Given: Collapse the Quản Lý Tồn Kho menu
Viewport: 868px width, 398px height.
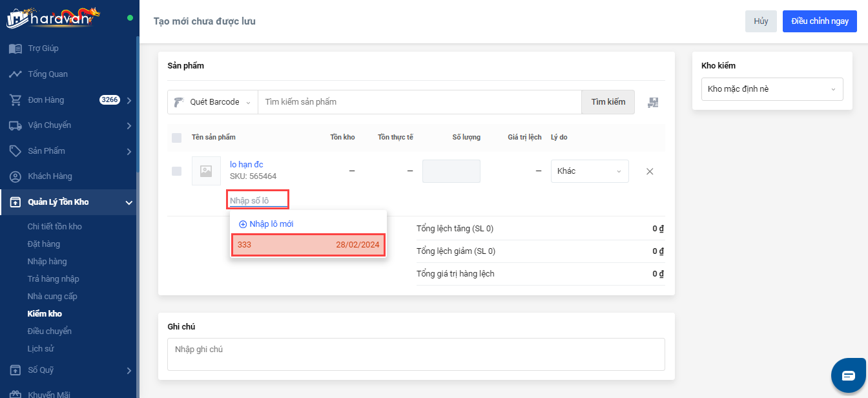Looking at the screenshot, I should (129, 203).
